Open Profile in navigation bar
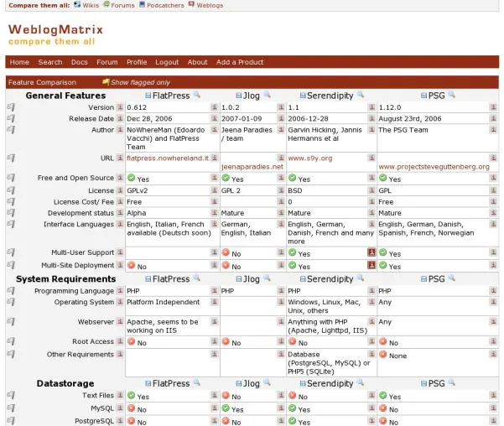 point(137,62)
